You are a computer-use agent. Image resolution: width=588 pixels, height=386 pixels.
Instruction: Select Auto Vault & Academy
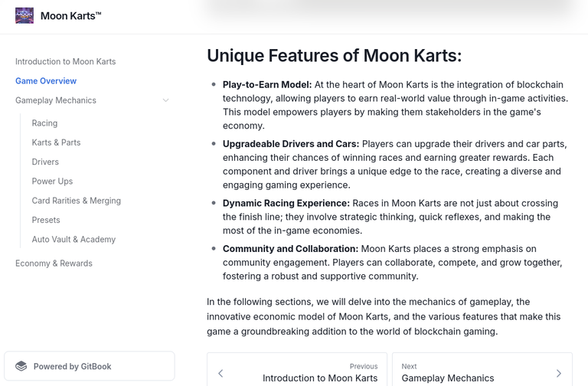pos(73,239)
